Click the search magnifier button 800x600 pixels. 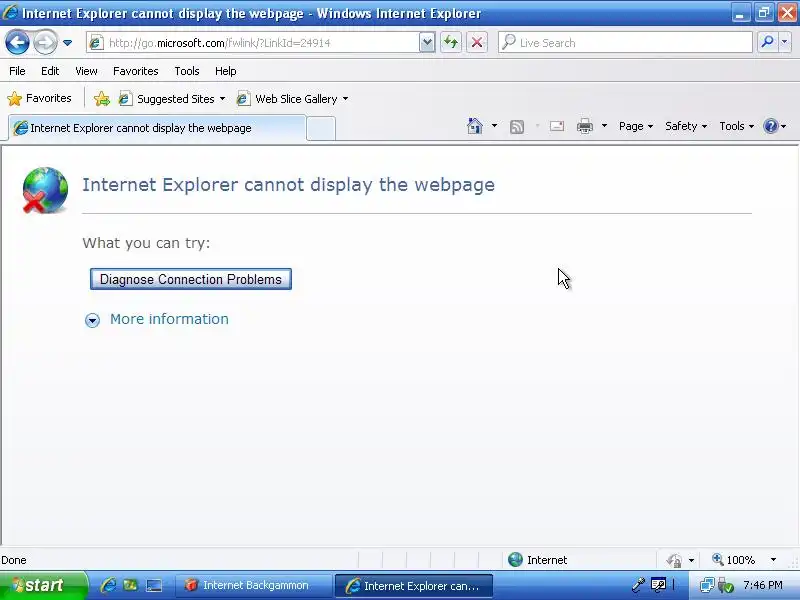pyautogui.click(x=767, y=42)
